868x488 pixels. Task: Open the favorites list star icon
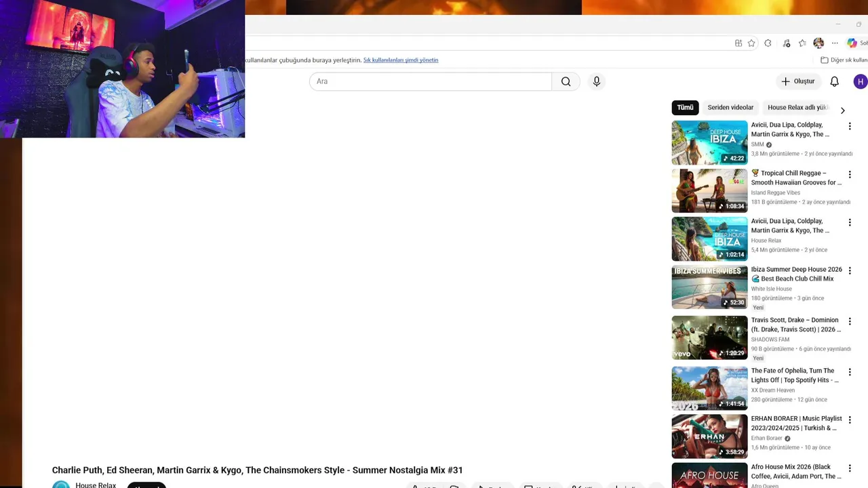[x=802, y=43]
